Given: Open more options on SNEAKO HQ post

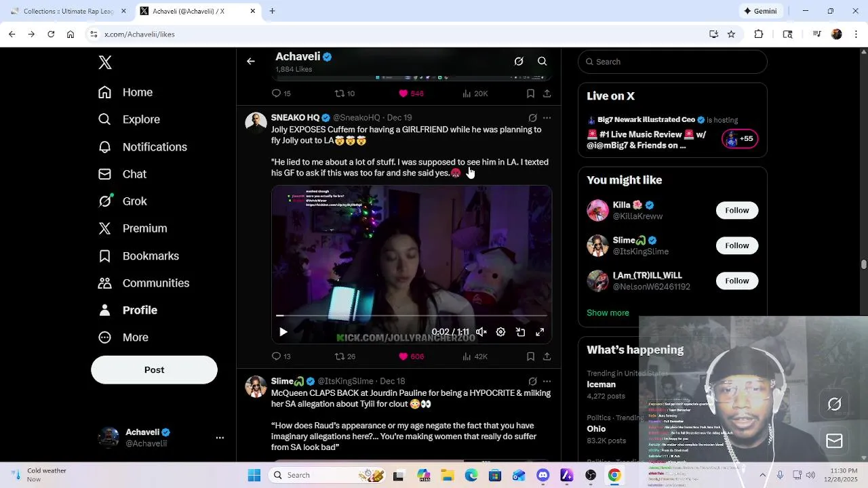Looking at the screenshot, I should click(x=547, y=118).
